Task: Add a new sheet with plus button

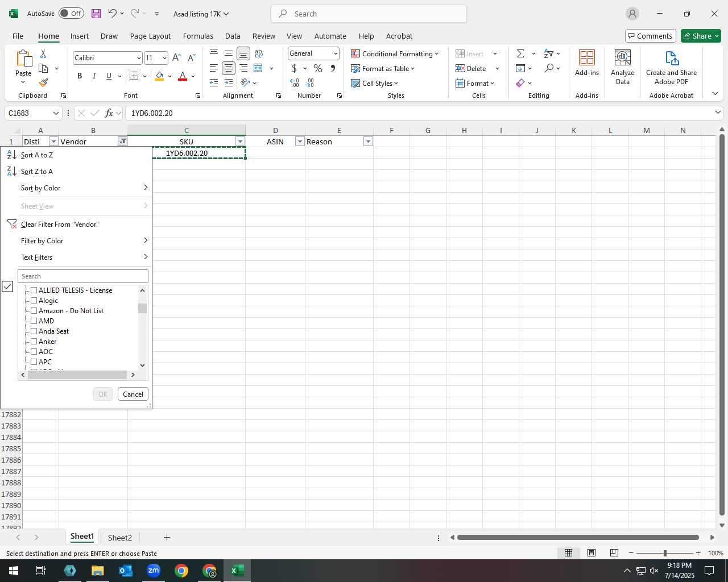Action: tap(167, 538)
